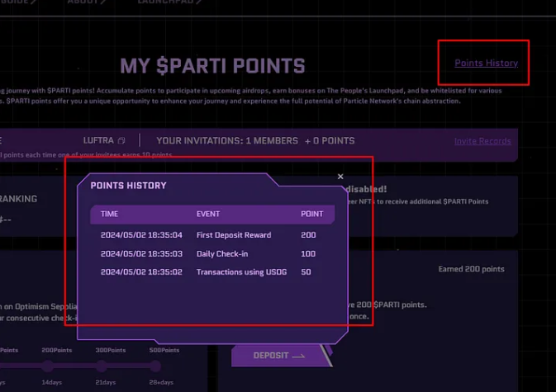
Task: Select the Transactions using USDG event
Action: click(x=241, y=272)
